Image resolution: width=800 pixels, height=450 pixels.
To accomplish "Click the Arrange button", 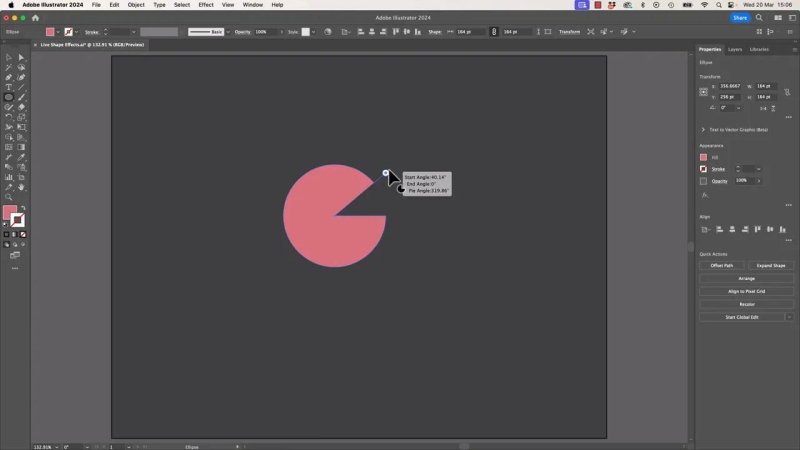I will pos(746,279).
